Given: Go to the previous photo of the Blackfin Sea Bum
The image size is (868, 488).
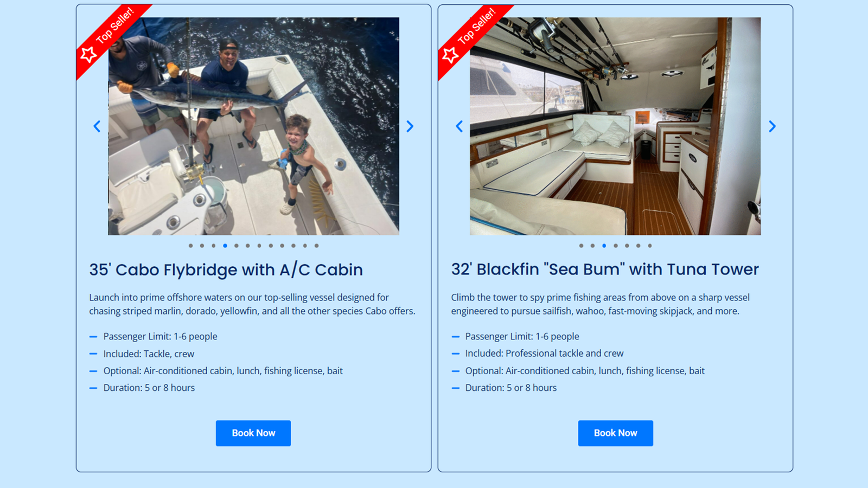Looking at the screenshot, I should pos(459,126).
